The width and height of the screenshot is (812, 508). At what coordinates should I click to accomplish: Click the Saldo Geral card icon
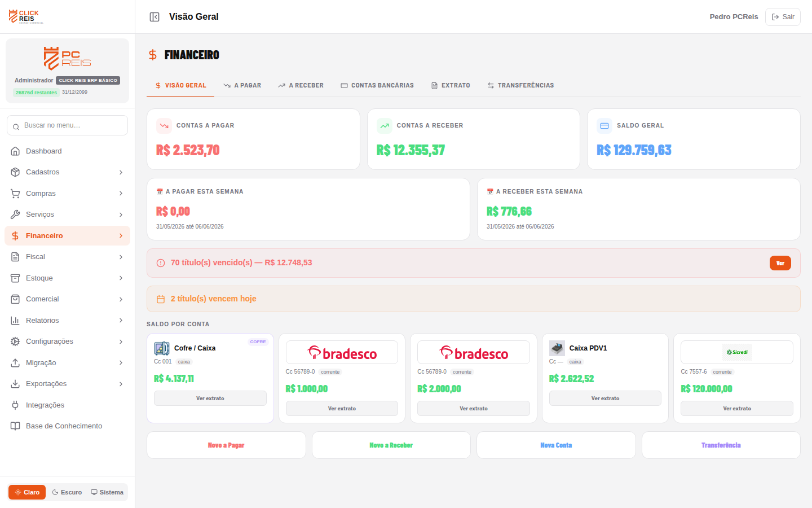pos(604,126)
